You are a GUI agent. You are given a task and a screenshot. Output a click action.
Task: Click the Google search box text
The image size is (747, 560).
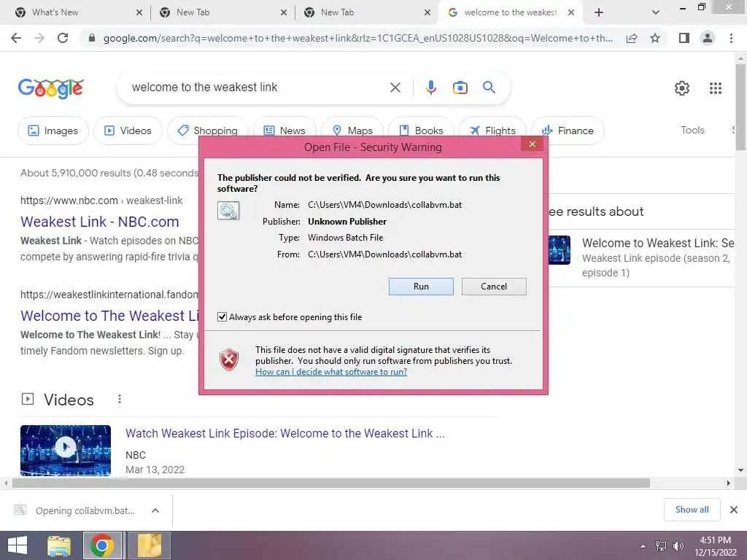[x=204, y=87]
